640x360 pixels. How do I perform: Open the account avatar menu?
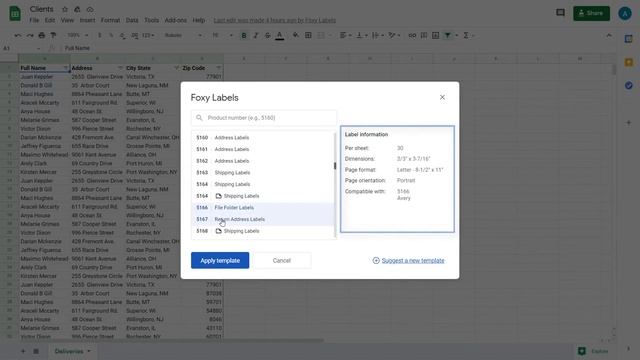coord(624,13)
